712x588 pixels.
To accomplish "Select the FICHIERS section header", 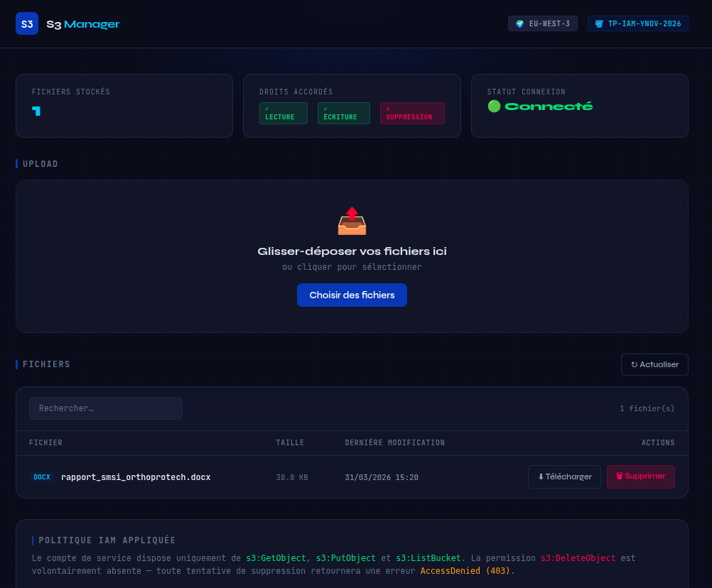I will [46, 364].
